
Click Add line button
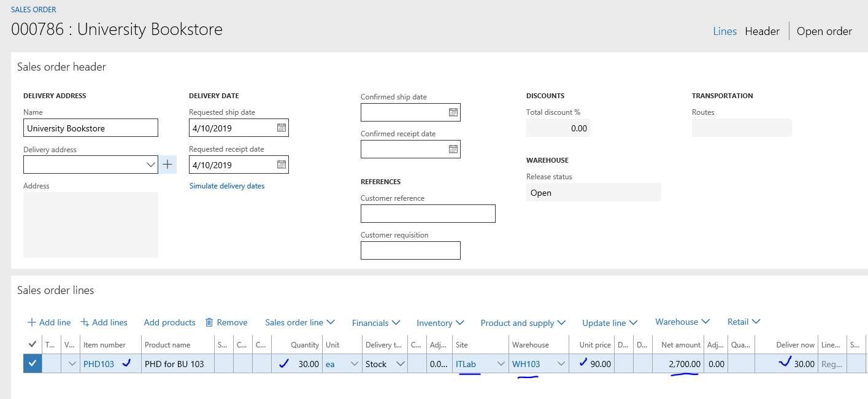(49, 322)
